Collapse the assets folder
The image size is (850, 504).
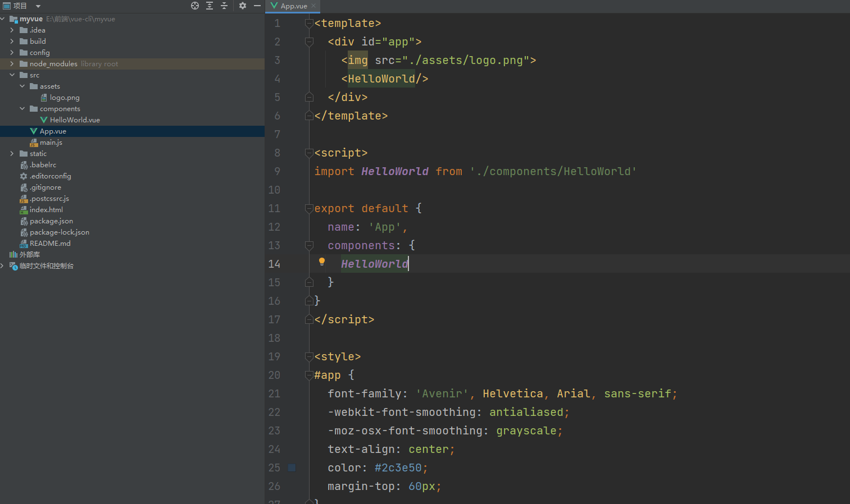[x=22, y=86]
